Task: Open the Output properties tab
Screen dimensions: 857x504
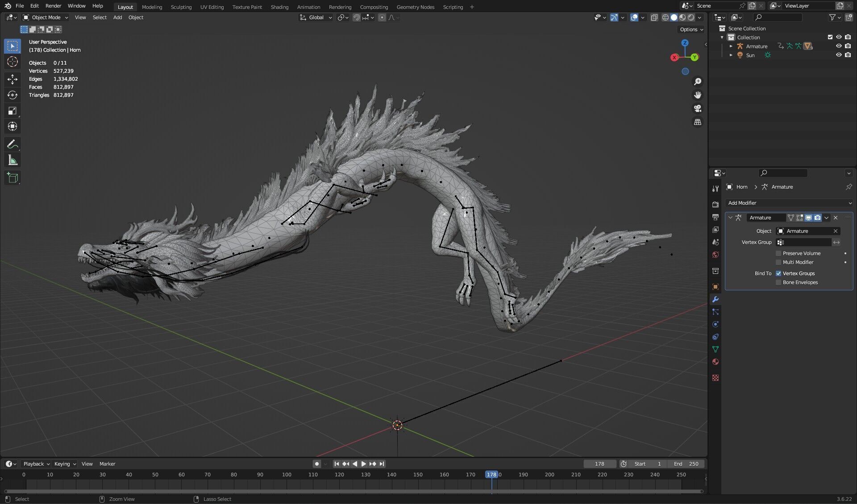Action: (x=715, y=217)
